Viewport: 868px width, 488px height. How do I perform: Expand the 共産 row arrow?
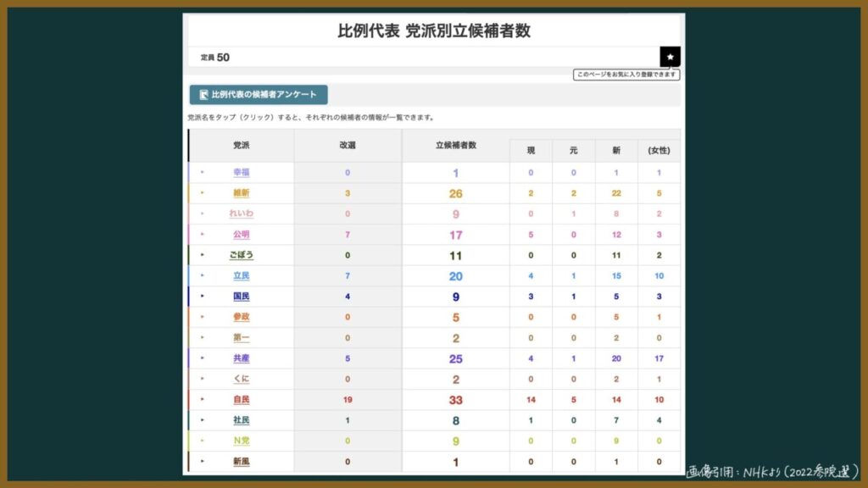point(203,358)
